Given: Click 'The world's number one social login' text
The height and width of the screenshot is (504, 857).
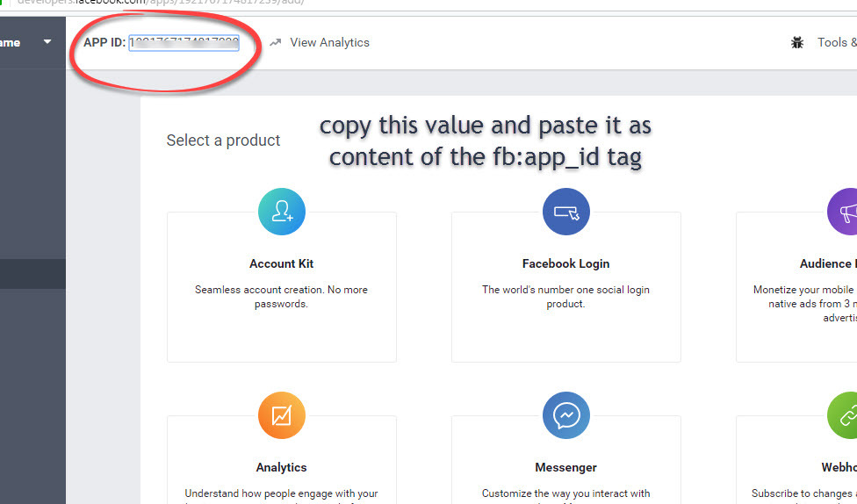Looking at the screenshot, I should coord(565,297).
